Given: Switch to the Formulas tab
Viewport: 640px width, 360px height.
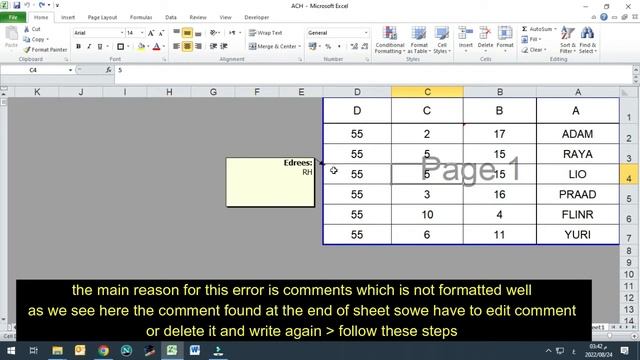Looking at the screenshot, I should point(141,18).
